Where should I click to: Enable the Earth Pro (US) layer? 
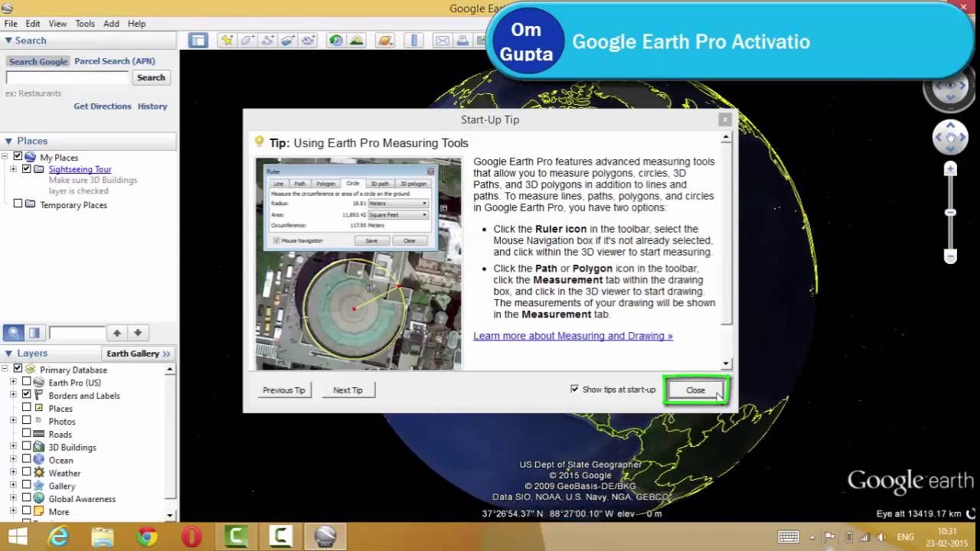pos(27,382)
